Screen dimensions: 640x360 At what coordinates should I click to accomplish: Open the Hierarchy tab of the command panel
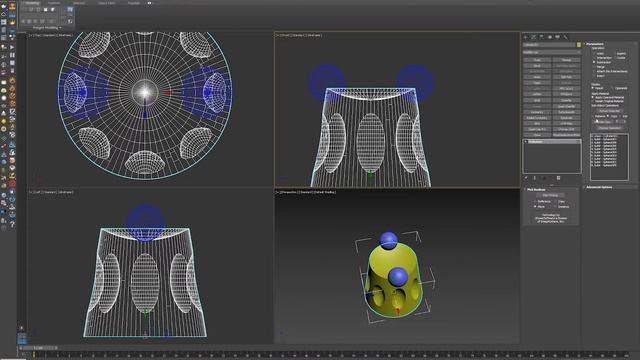click(x=542, y=37)
